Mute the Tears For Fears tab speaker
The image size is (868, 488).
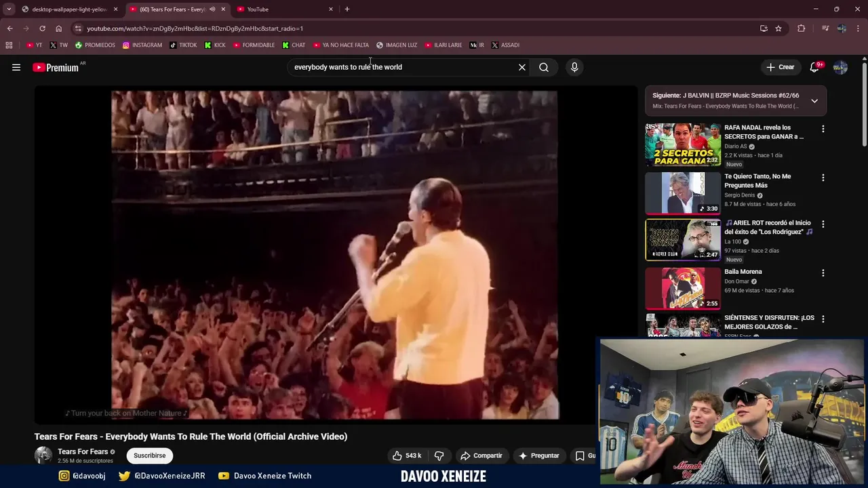coord(212,9)
